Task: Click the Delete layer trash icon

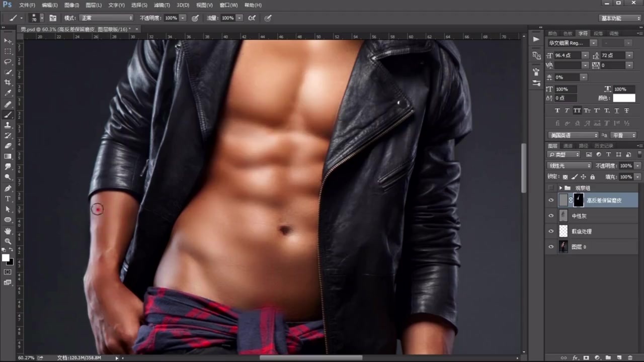Action: click(630, 357)
